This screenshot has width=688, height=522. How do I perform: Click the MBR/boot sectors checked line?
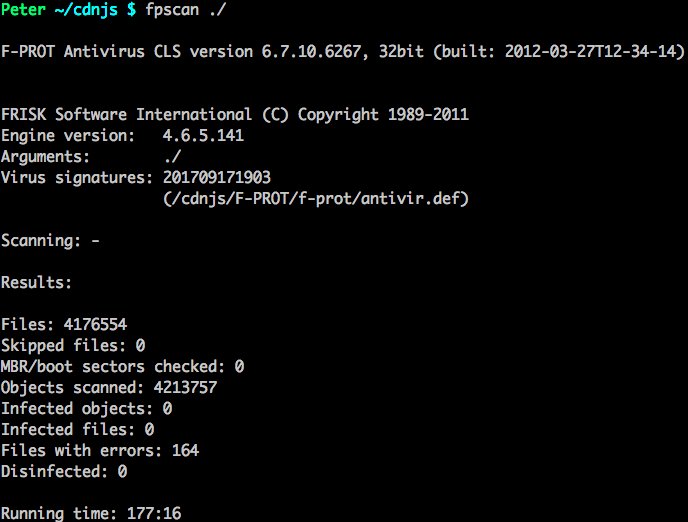(x=122, y=367)
